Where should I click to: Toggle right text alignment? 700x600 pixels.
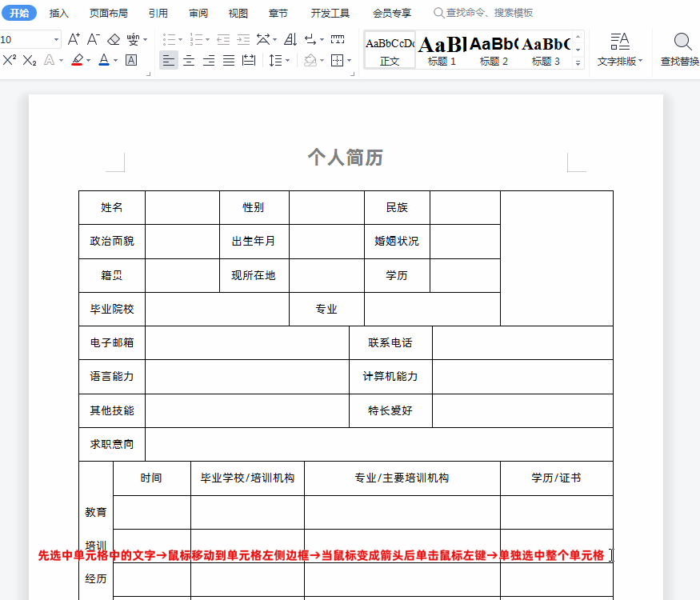pos(209,60)
